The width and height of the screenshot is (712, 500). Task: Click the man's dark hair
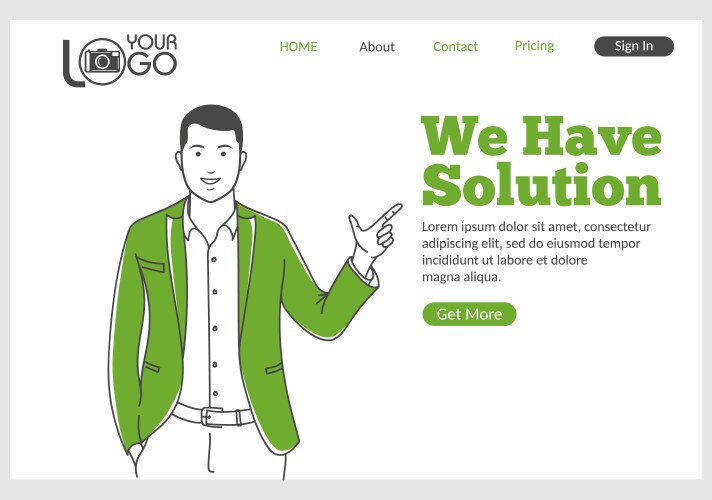pos(212,123)
